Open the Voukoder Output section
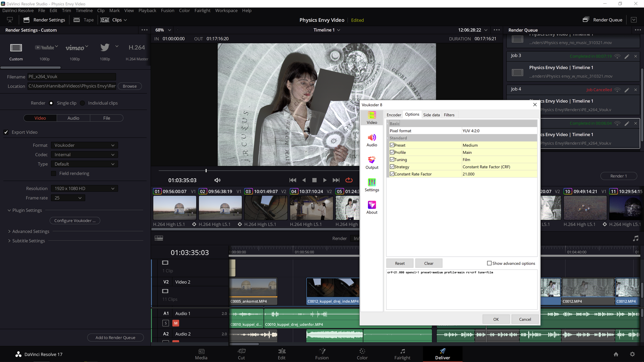Screen dimensions: 644x362 372,163
